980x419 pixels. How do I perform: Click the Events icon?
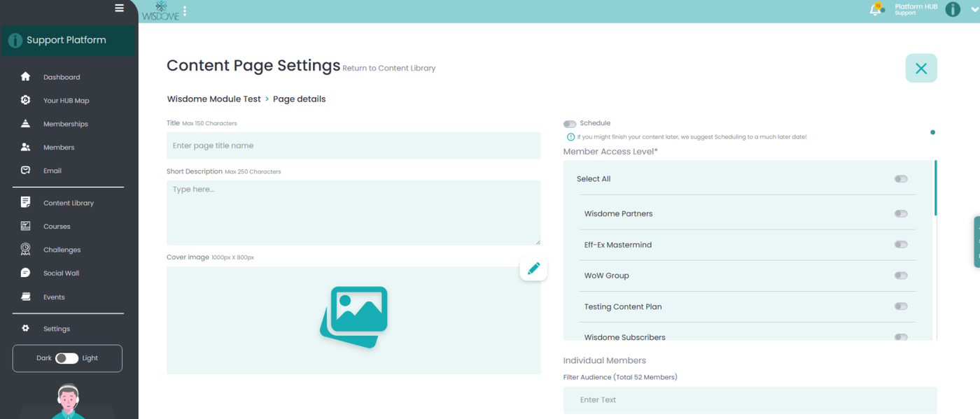(25, 297)
